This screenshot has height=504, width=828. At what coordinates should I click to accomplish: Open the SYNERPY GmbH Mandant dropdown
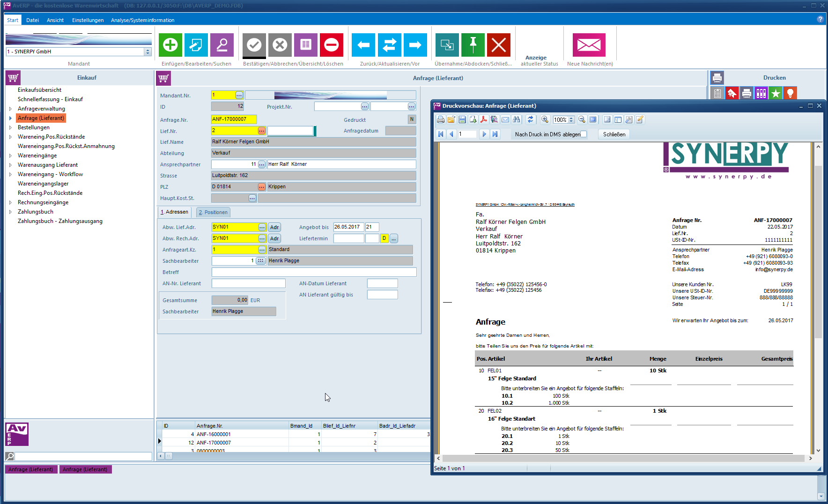[x=148, y=52]
